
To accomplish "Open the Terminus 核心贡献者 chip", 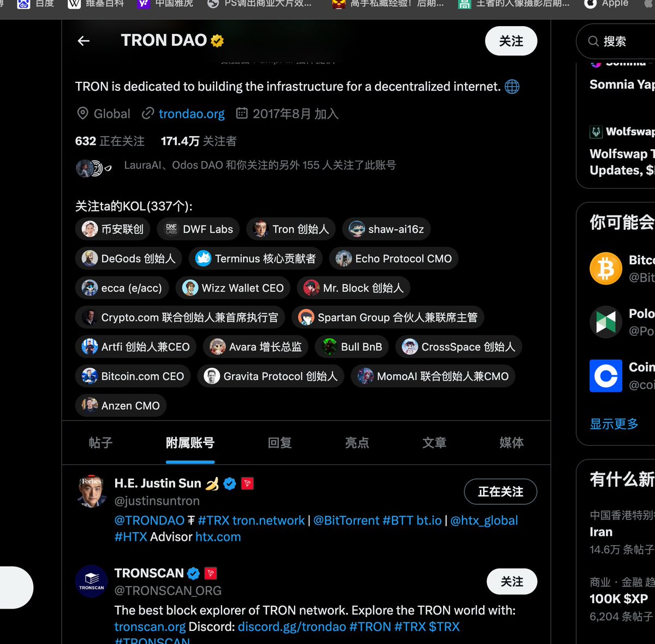I will click(x=255, y=258).
